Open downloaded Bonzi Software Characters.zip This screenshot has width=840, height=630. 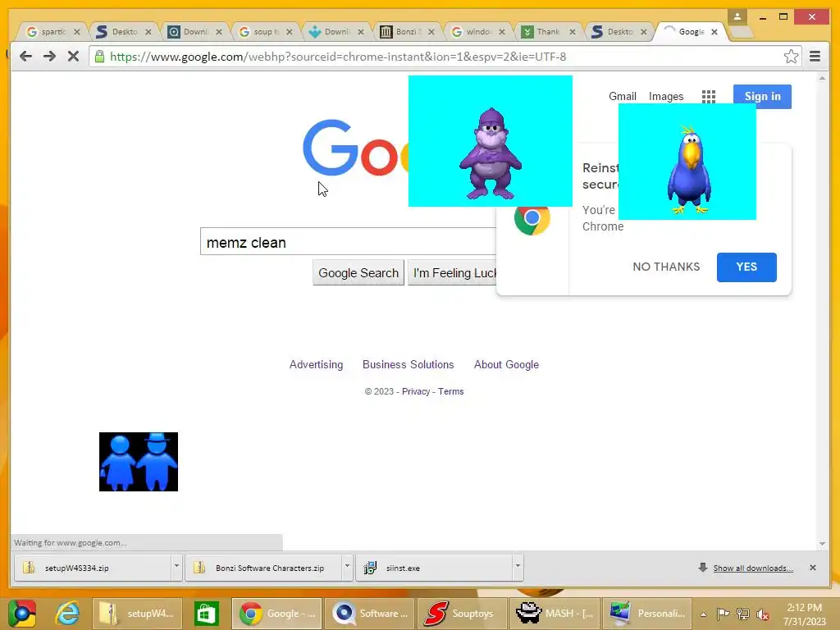263,568
